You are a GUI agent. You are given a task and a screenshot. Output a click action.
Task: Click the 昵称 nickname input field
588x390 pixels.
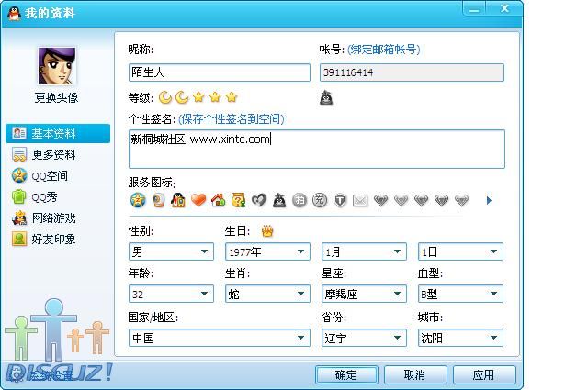click(x=220, y=72)
